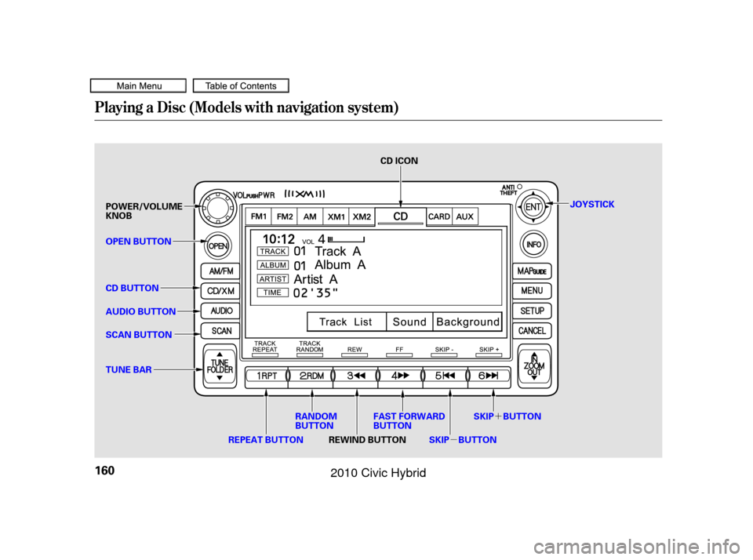Screen dimensions: 753x560
Task: Follow the REPEAT BUTTON label link
Action: tap(266, 440)
